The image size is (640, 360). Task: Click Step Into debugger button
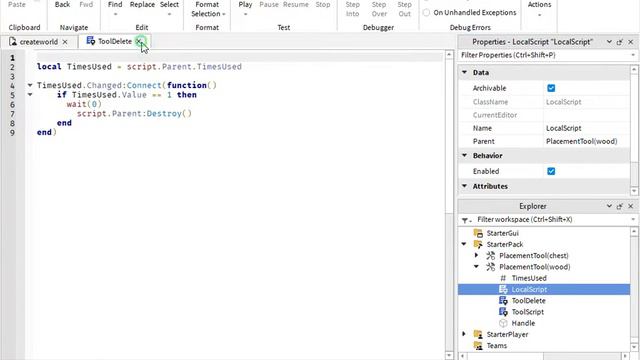[352, 9]
